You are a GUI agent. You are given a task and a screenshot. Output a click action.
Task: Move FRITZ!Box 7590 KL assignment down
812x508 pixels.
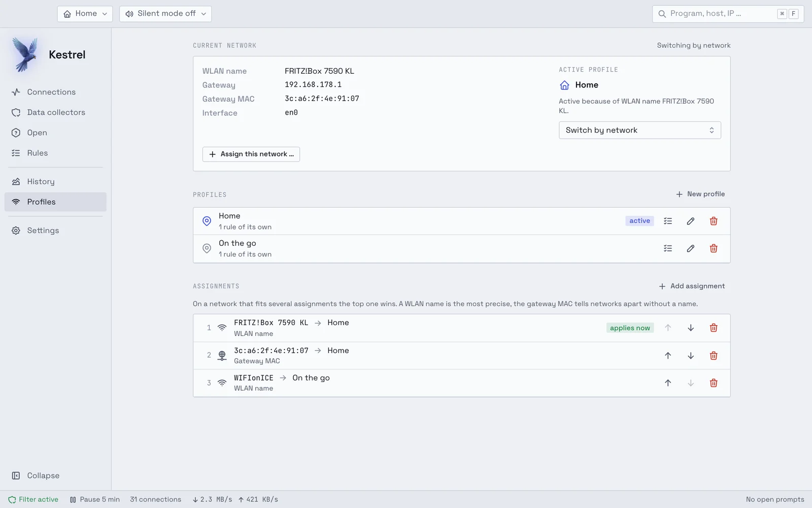691,328
